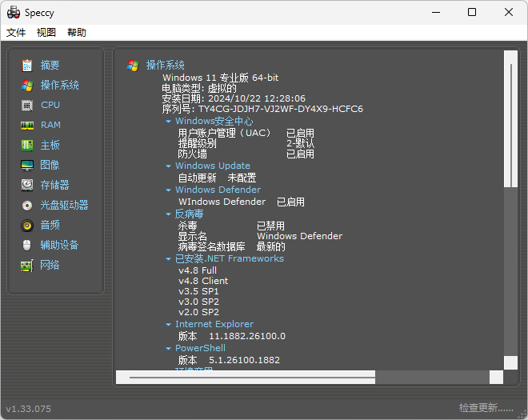Click the 网络 network card icon
The width and height of the screenshot is (528, 420).
click(27, 266)
